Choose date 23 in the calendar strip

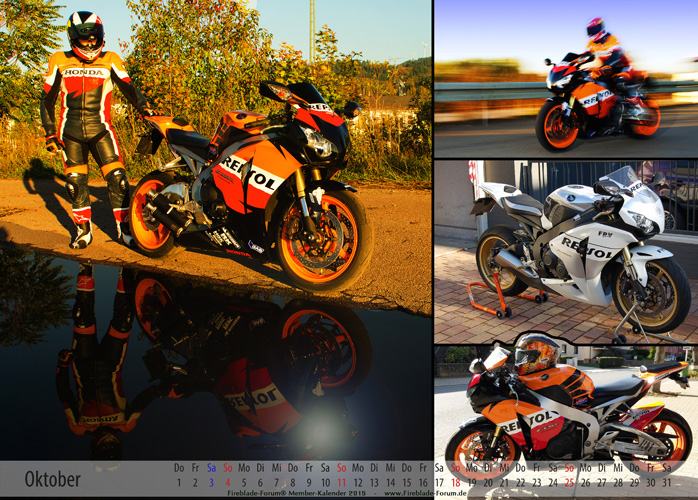click(x=537, y=483)
